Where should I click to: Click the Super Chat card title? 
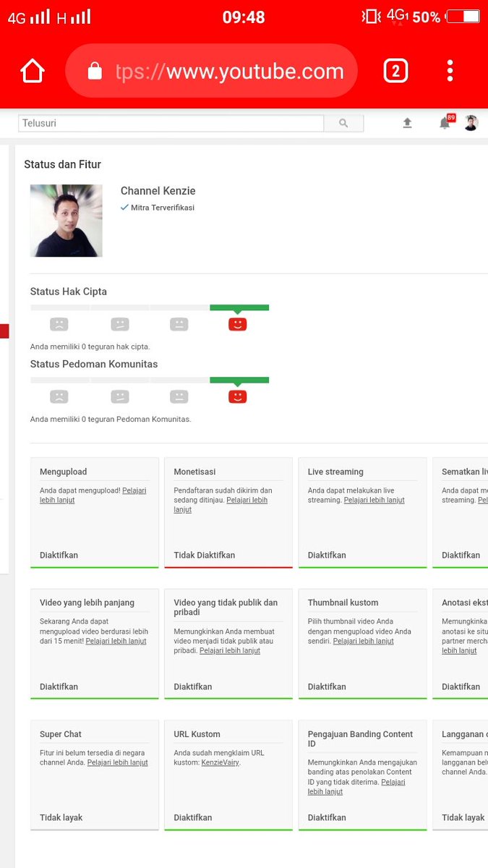coord(61,735)
